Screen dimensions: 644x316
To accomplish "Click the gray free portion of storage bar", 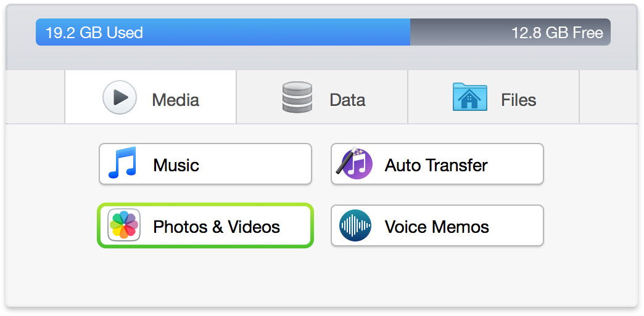I will 456,33.
